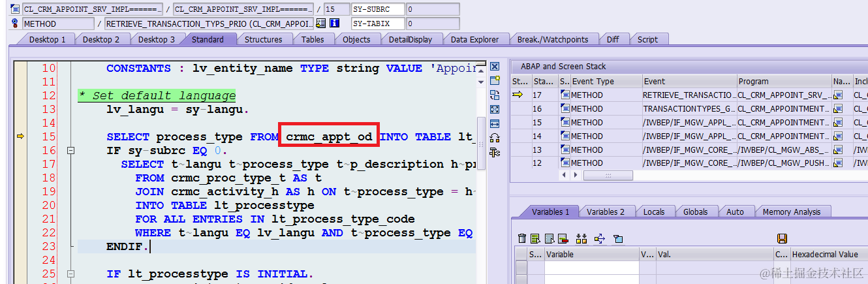Select /IWBEP/CL_MGW_PUSH program cell in row 12
Screen dimensions: 868x284
(783, 163)
